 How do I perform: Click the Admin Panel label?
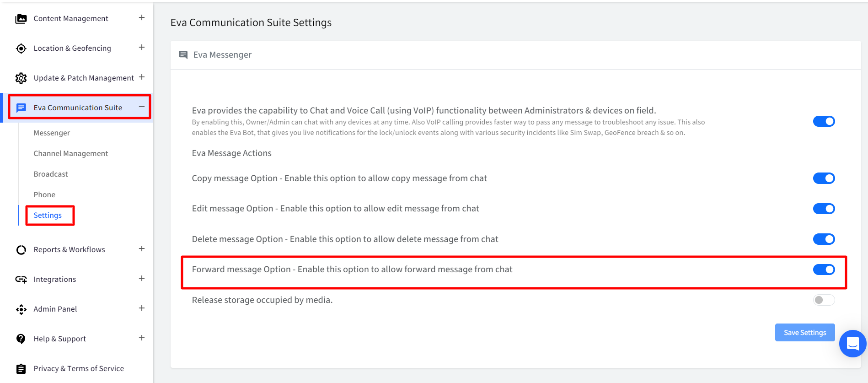tap(55, 309)
